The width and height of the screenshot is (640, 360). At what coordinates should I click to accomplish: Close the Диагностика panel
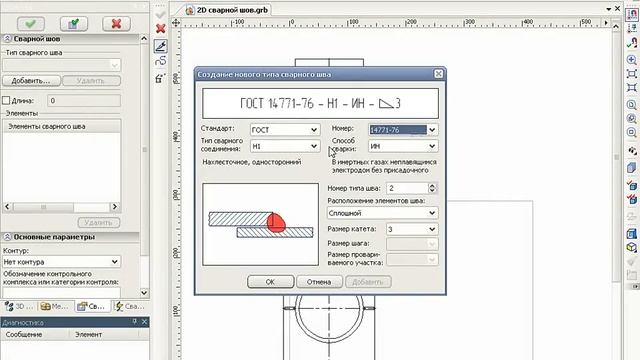[144, 322]
